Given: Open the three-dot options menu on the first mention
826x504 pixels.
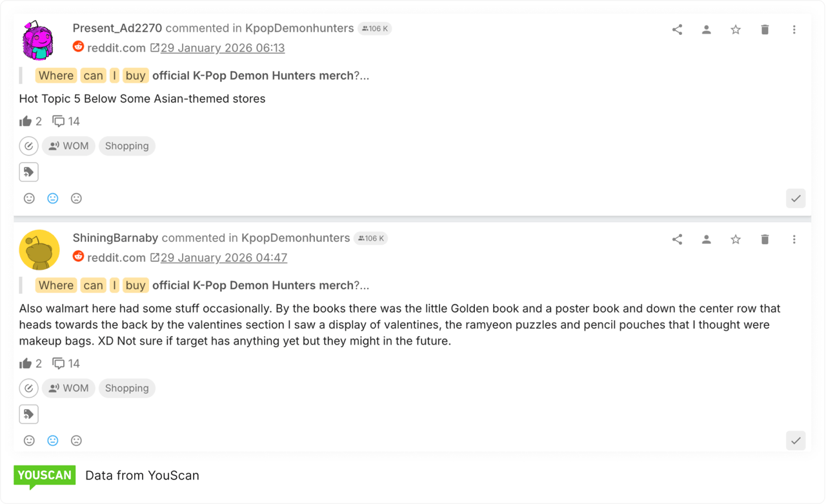Looking at the screenshot, I should [x=794, y=29].
